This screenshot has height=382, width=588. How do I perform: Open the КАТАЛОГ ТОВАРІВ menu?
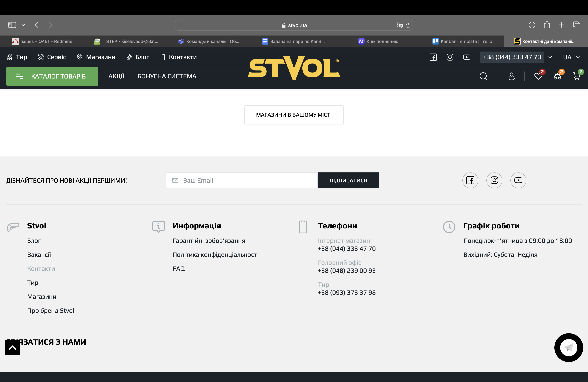click(52, 76)
